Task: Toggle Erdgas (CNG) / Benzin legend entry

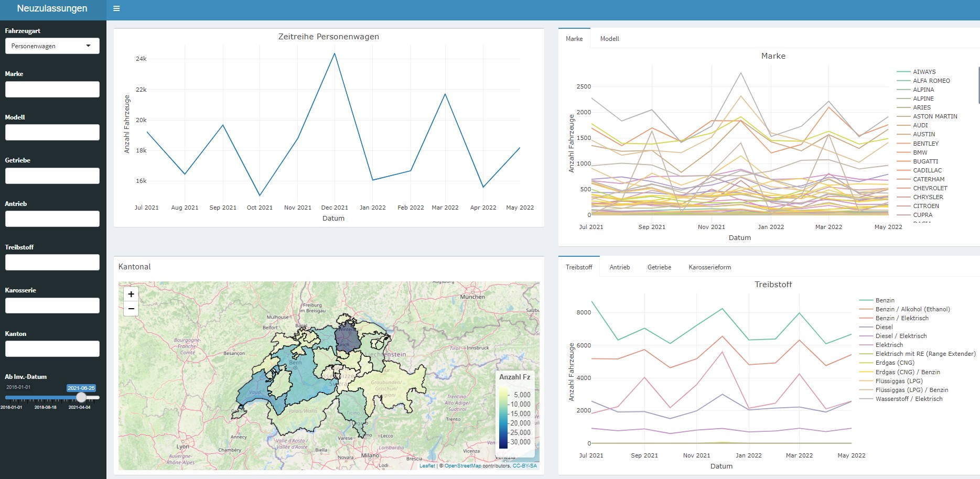Action: 907,372
